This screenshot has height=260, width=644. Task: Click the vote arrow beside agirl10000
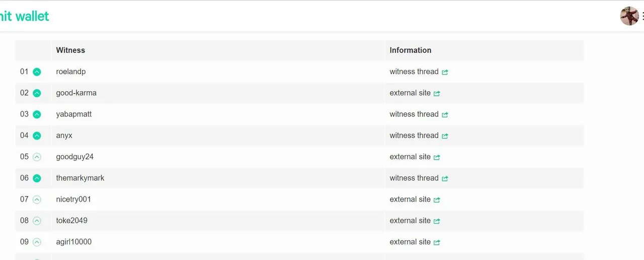tap(37, 242)
